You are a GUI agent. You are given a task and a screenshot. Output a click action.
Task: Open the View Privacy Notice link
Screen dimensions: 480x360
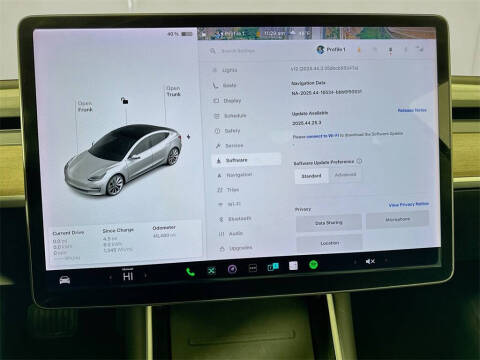[409, 204]
